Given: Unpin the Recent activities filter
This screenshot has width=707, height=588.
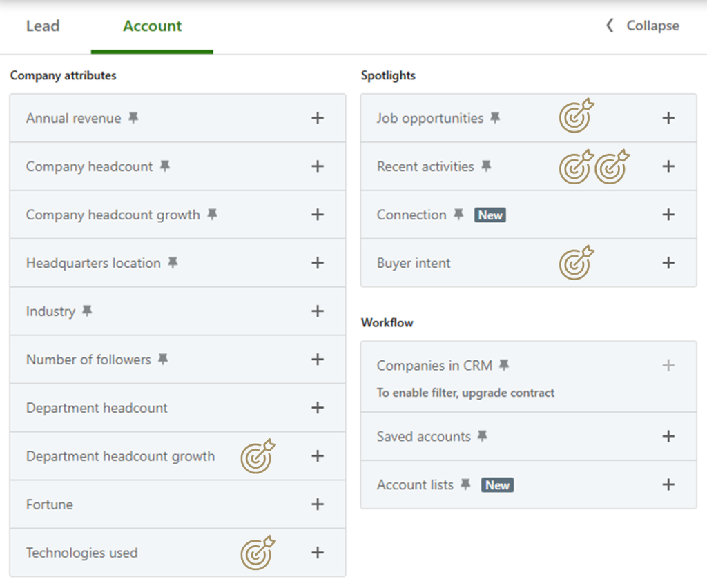Looking at the screenshot, I should pos(486,166).
